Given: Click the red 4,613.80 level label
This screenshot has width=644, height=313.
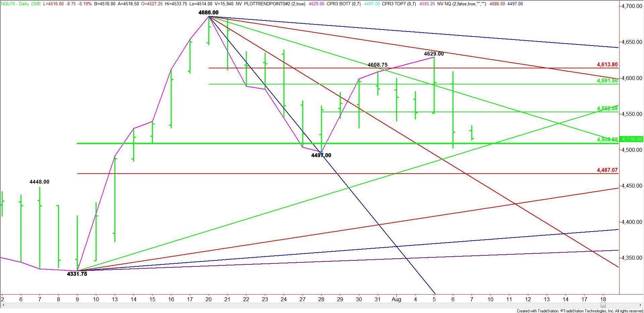Looking at the screenshot, I should 607,65.
